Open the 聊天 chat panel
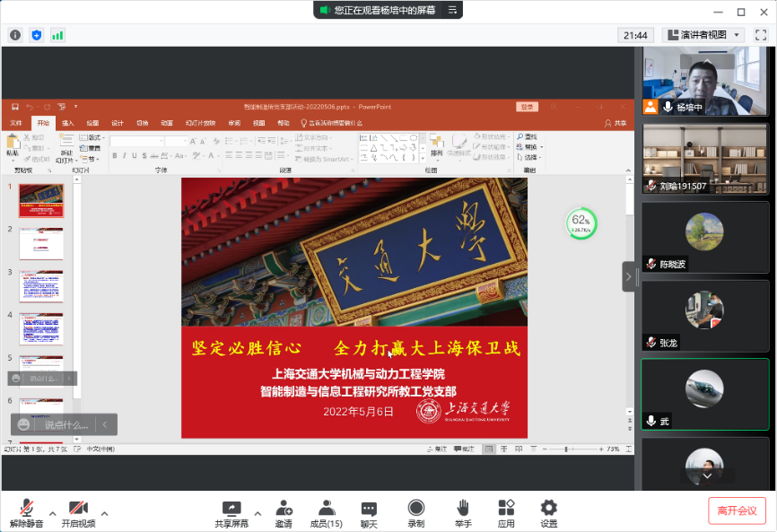Screen dimensions: 777x532 [x=369, y=513]
